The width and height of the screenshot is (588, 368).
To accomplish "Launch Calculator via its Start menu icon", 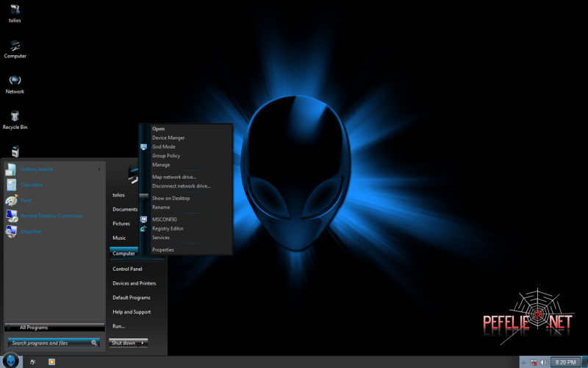I will 11,185.
